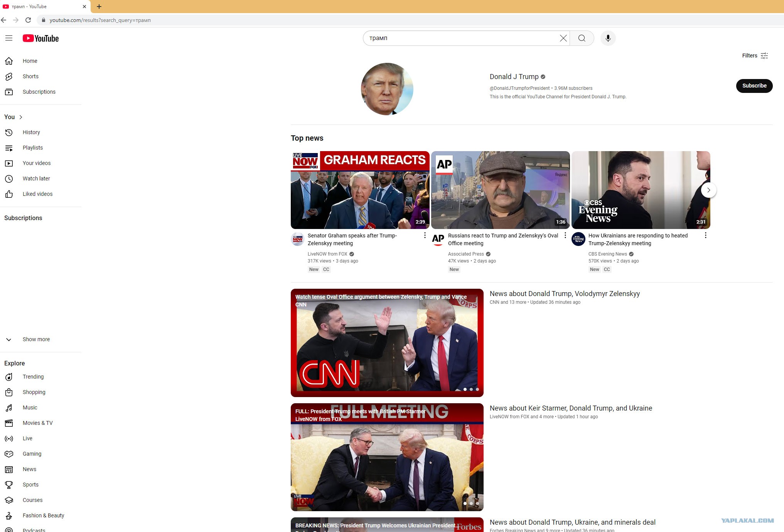This screenshot has width=784, height=532.
Task: Click the Russians react to Trump video title
Action: (503, 239)
